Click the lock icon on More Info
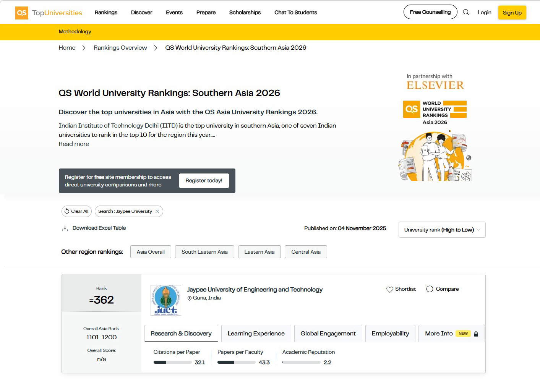 (x=476, y=334)
